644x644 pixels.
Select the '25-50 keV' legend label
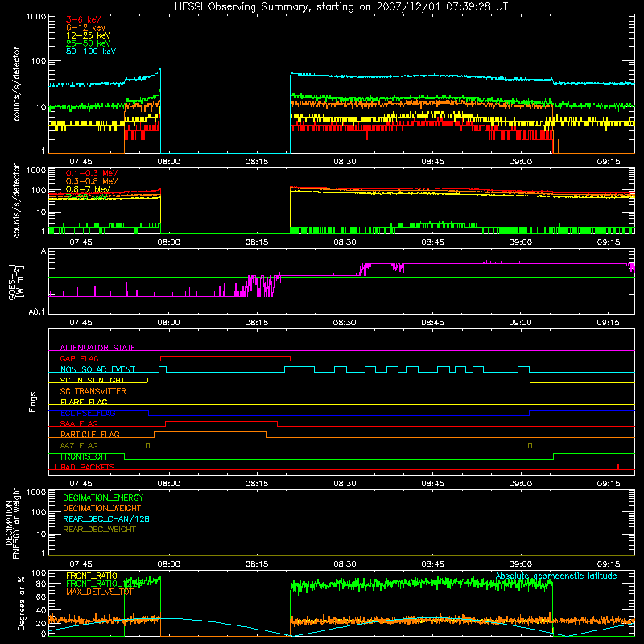(x=89, y=43)
